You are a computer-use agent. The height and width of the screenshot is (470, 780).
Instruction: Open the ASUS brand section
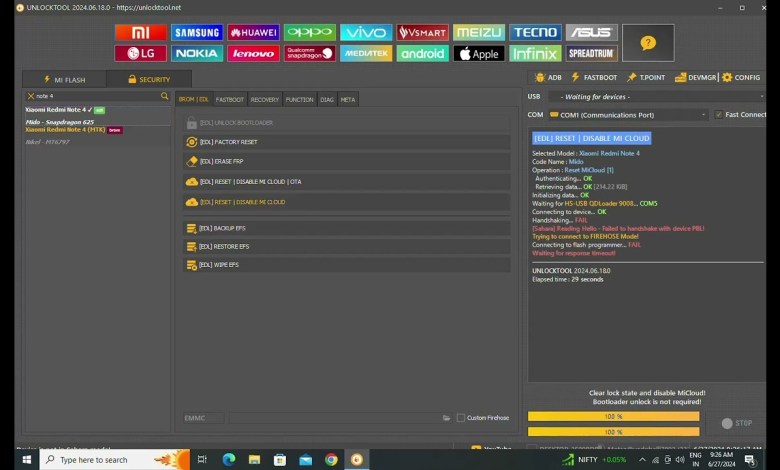pyautogui.click(x=591, y=32)
